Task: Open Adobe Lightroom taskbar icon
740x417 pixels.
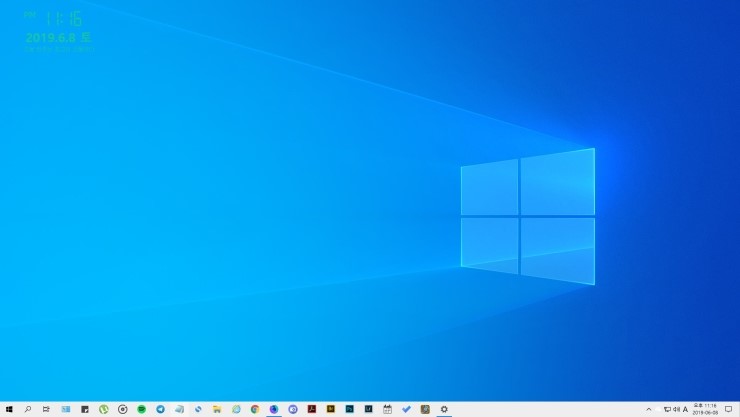Action: click(368, 409)
